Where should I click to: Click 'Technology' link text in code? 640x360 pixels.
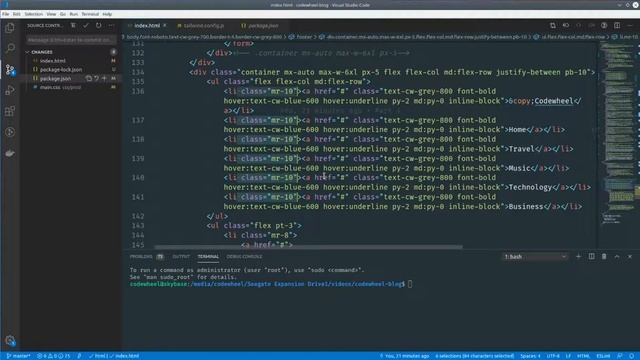(530, 187)
